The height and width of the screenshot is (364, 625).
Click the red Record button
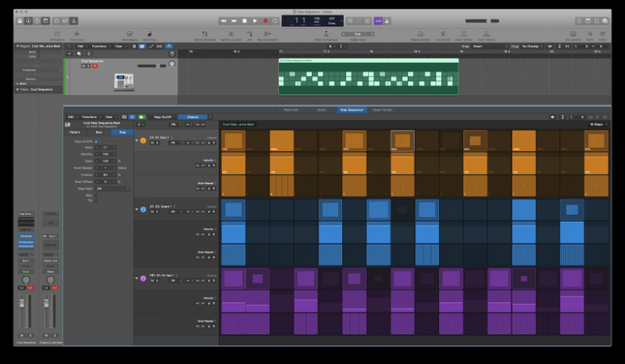coord(266,21)
